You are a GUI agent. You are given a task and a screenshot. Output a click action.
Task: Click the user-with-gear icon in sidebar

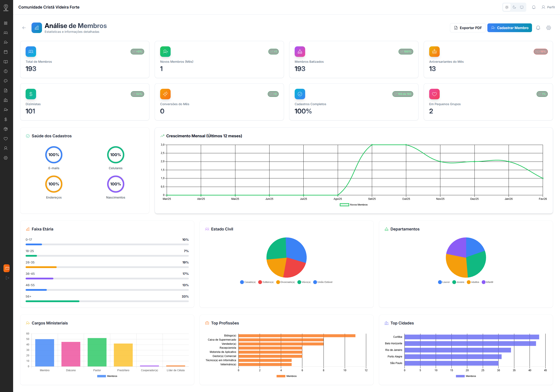tap(6, 110)
